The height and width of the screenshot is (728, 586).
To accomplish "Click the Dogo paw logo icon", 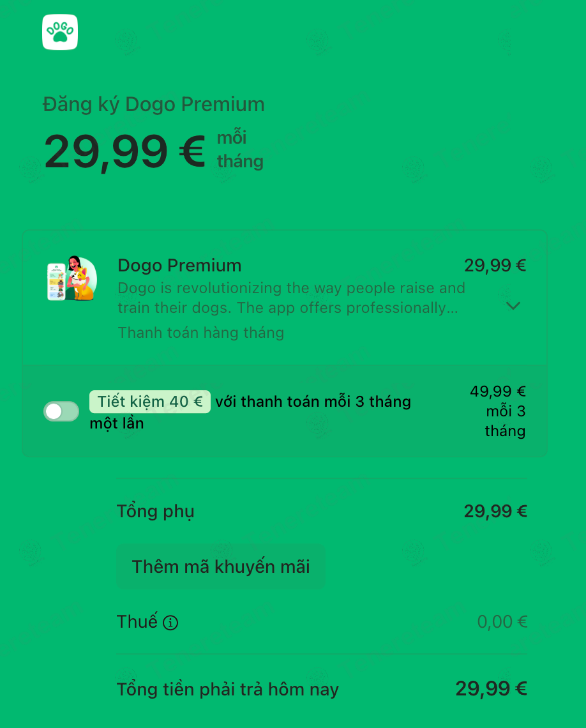I will [60, 32].
